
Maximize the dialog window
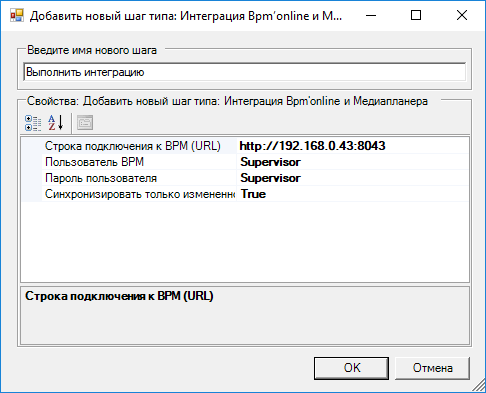(x=416, y=15)
